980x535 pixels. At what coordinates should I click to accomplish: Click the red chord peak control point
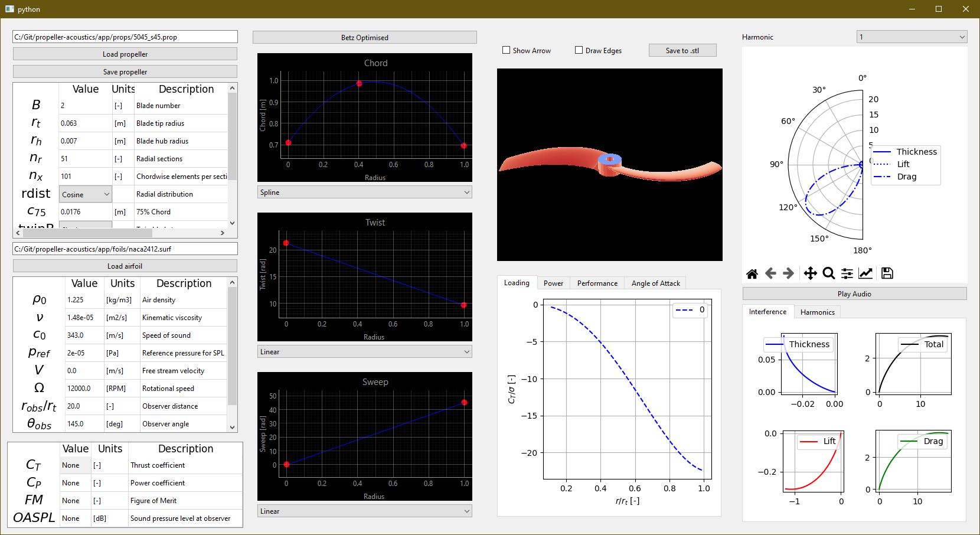tap(359, 84)
